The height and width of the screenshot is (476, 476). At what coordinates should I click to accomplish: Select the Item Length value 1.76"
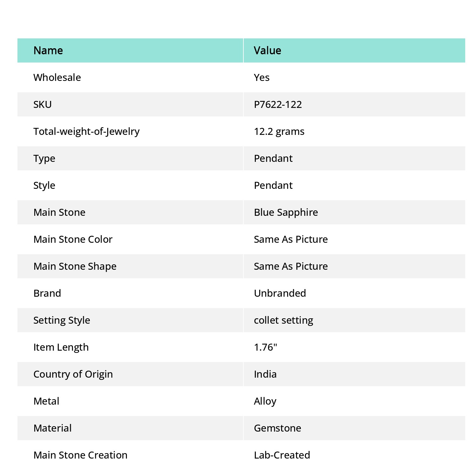click(x=266, y=347)
